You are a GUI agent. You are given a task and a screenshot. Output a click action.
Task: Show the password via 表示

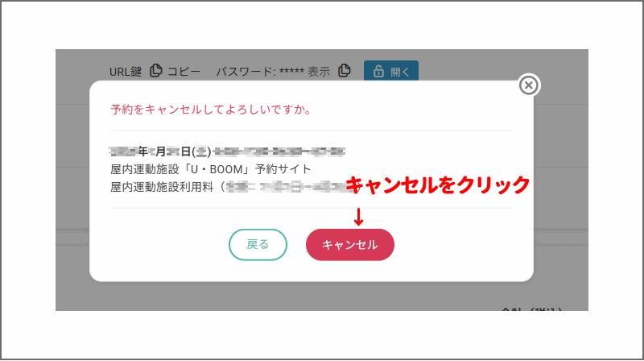click(x=319, y=71)
